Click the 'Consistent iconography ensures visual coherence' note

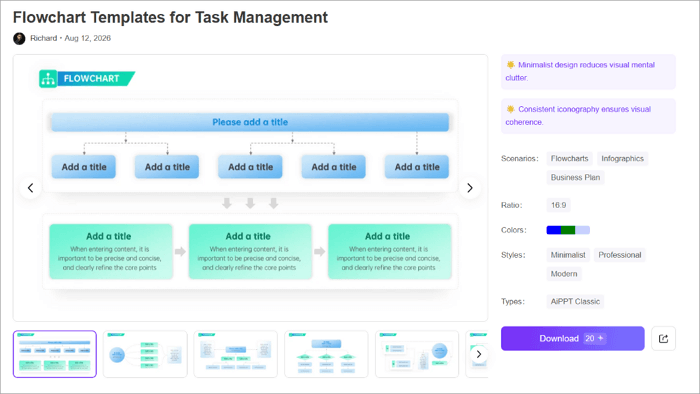point(588,116)
